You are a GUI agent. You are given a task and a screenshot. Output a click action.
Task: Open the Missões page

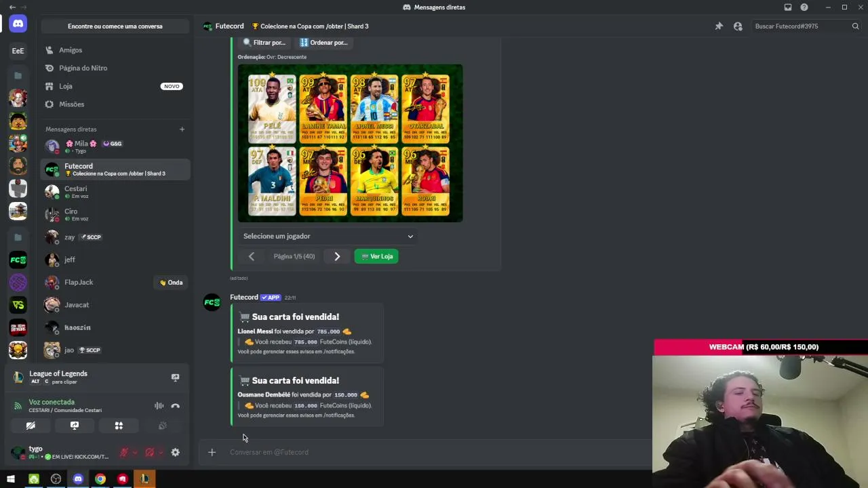115,104
